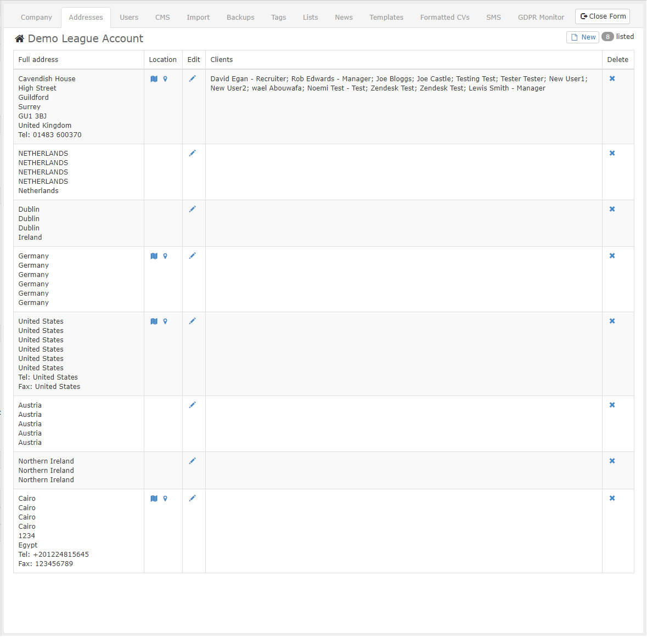
Task: Switch to the Backups tab
Action: [x=240, y=18]
